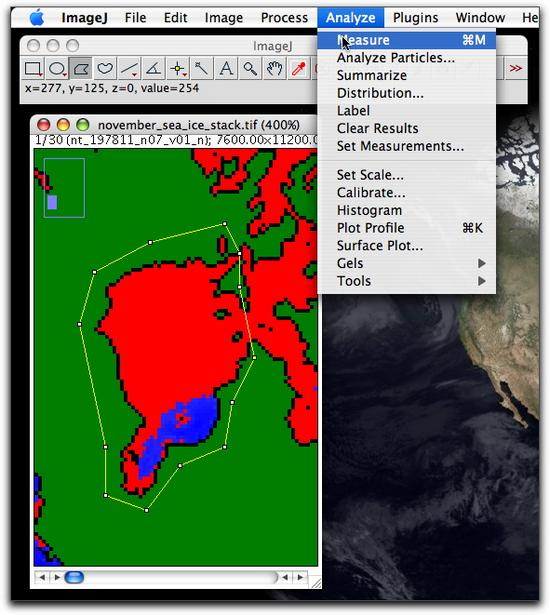Select the Rectangle selection tool

click(x=33, y=69)
